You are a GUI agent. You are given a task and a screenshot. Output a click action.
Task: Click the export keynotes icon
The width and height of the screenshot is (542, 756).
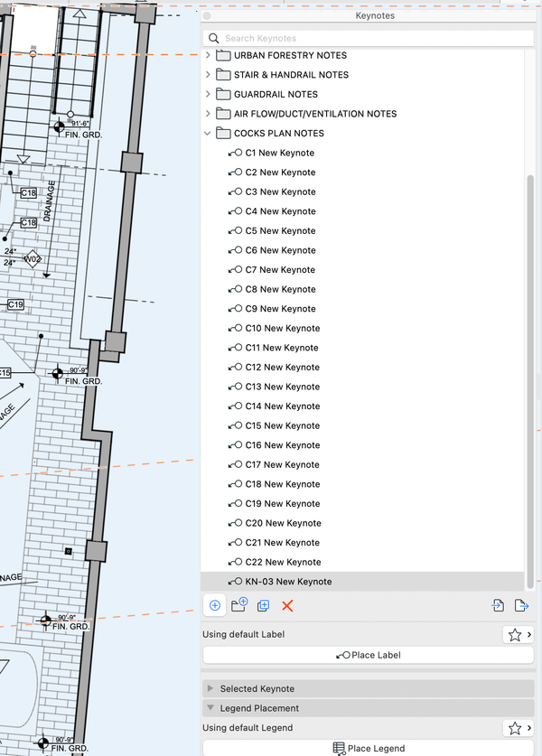coord(522,605)
